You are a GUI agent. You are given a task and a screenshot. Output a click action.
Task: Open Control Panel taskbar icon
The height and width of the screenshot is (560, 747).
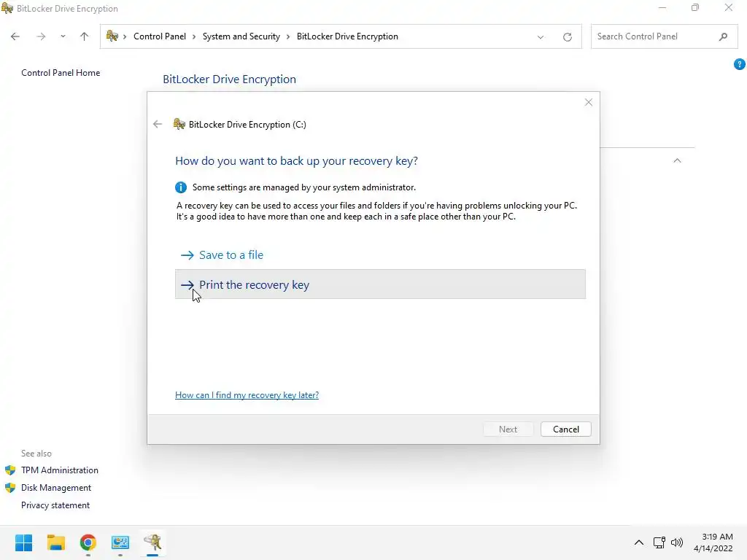120,542
